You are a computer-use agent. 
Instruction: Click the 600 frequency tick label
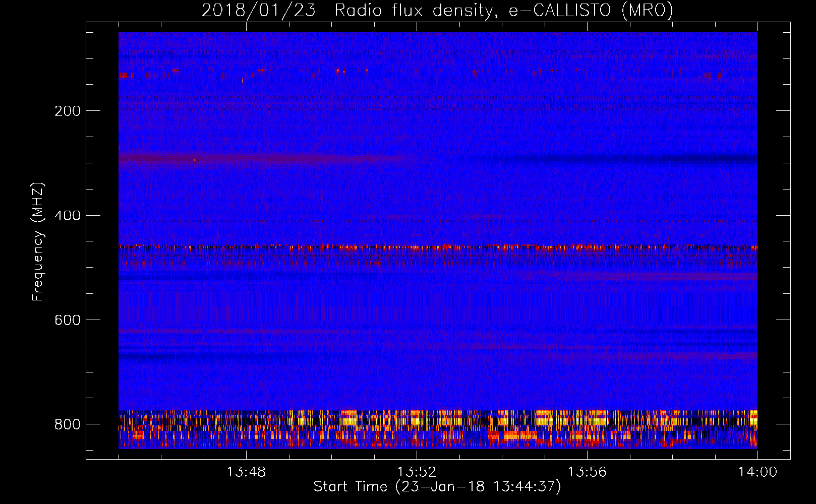point(68,320)
